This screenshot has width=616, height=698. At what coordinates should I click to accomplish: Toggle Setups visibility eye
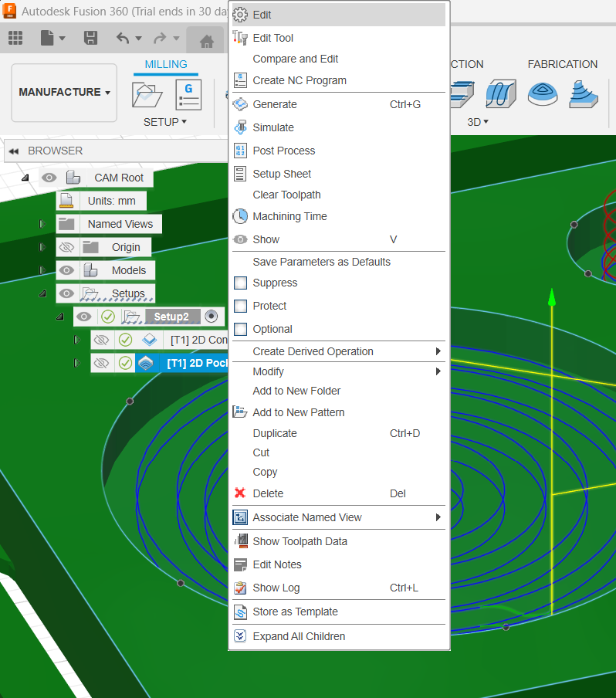click(66, 293)
